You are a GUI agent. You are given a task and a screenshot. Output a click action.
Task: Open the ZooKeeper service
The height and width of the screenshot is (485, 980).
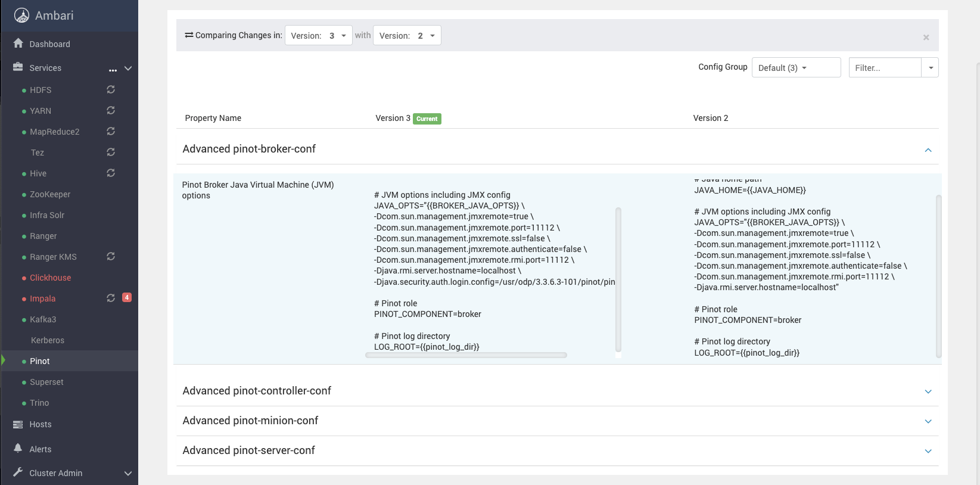coord(50,194)
